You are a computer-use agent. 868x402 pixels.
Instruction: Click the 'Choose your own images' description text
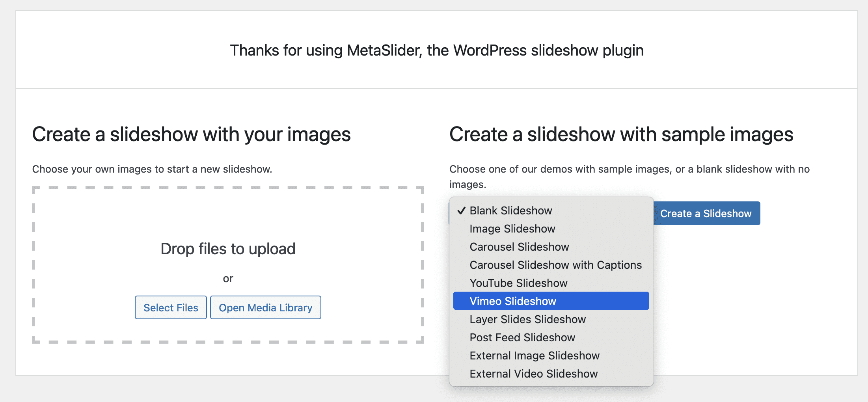(152, 169)
